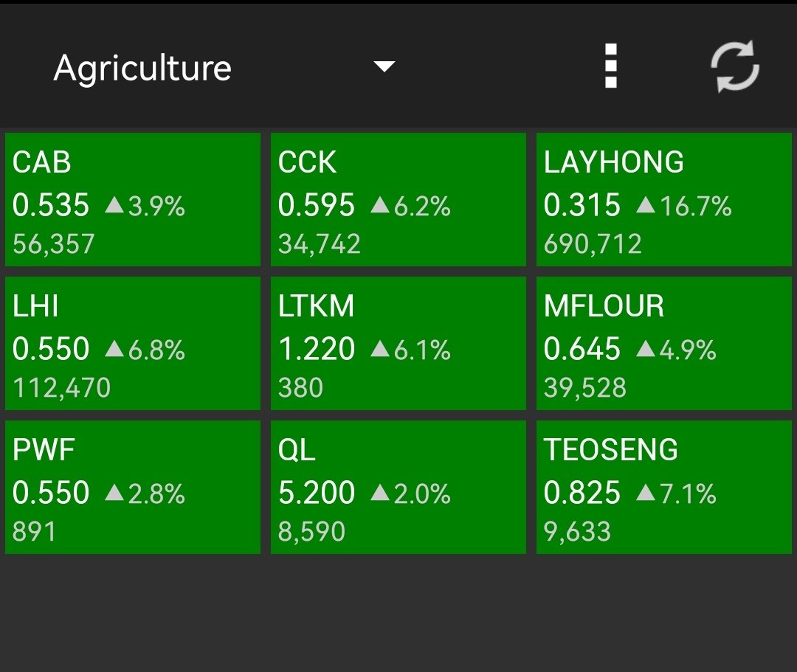Click QL's 2.0% up triangle
The width and height of the screenshot is (797, 672).
click(380, 492)
